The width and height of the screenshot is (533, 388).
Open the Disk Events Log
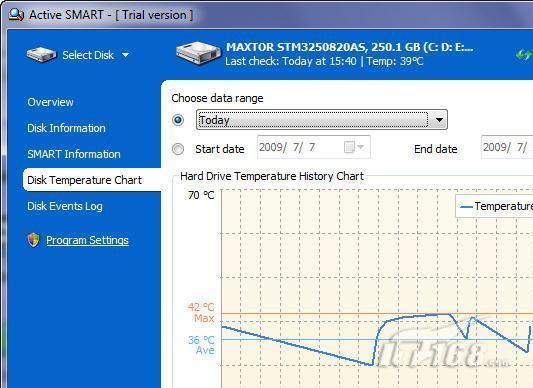pos(65,206)
